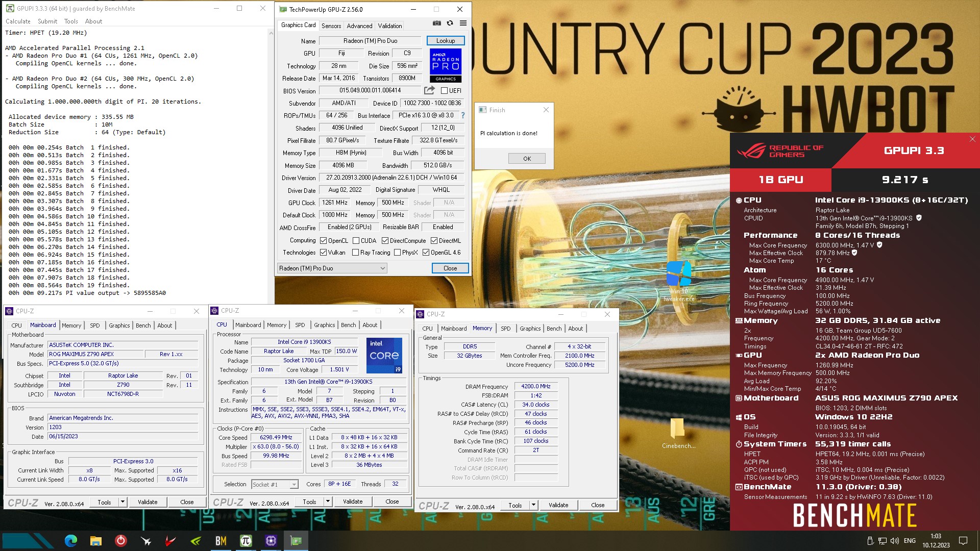Open Graphics tab in CPU-Z Mainboard window
Viewport: 980px width, 551px height.
pyautogui.click(x=119, y=325)
